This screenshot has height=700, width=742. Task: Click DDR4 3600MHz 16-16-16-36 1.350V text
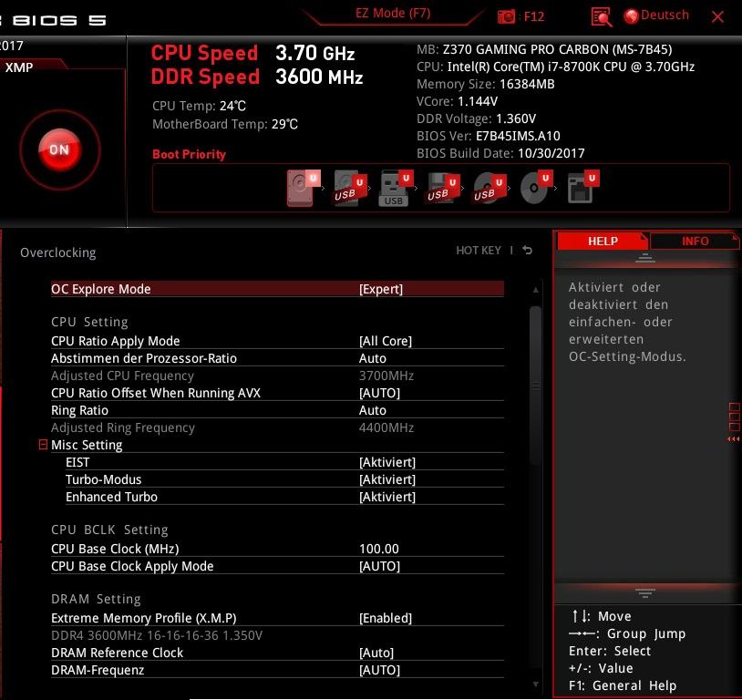point(157,635)
